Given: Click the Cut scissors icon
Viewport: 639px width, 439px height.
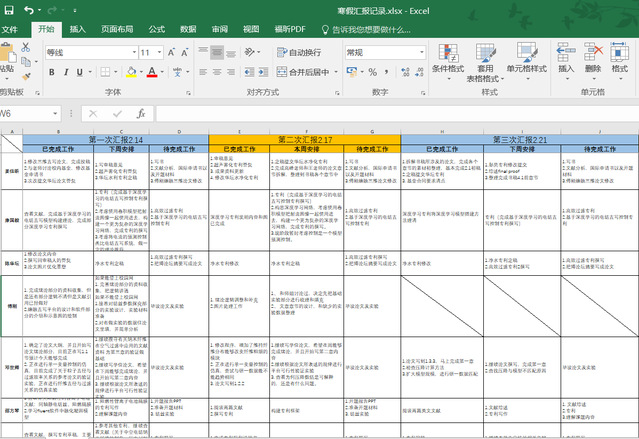Looking at the screenshot, I should pyautogui.click(x=27, y=45).
